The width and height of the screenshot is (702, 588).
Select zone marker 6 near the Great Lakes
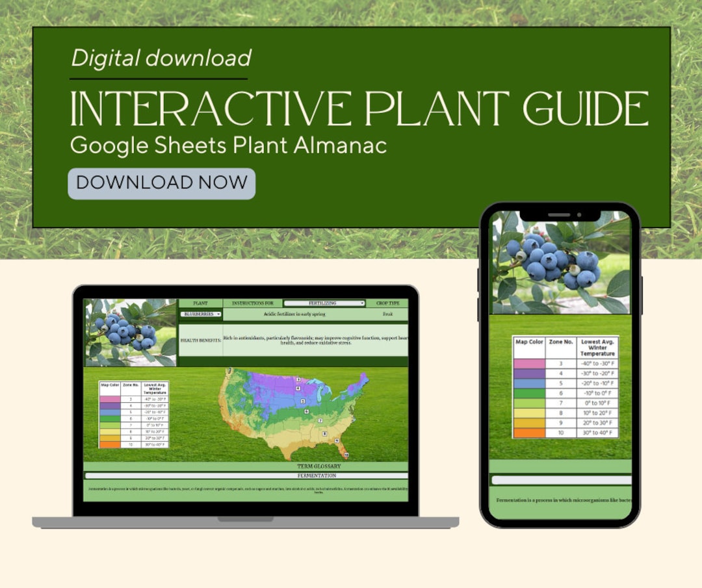click(307, 411)
